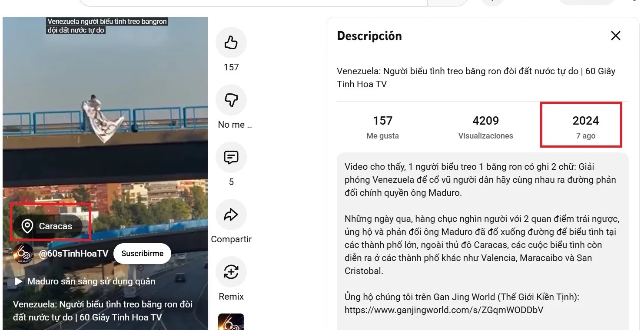
Task: Click the Maduro related video play link
Action: [85, 281]
